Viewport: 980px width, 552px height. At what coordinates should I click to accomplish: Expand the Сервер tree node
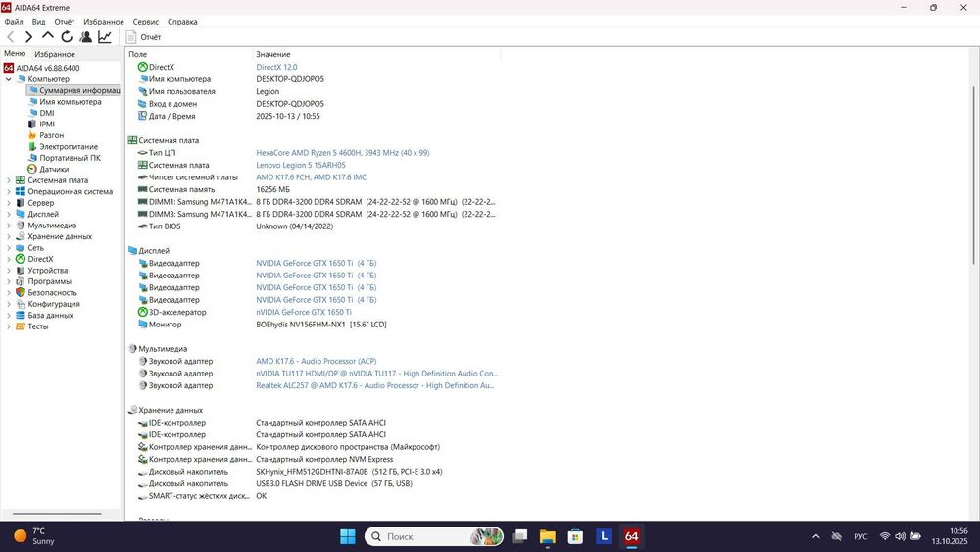coord(8,203)
